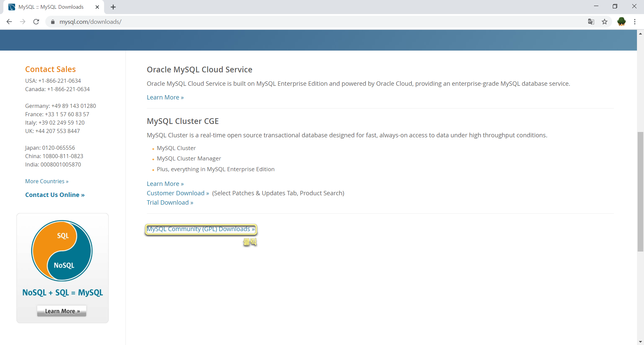This screenshot has height=345, width=644.
Task: Open the Chrome three-dot menu
Action: click(635, 22)
